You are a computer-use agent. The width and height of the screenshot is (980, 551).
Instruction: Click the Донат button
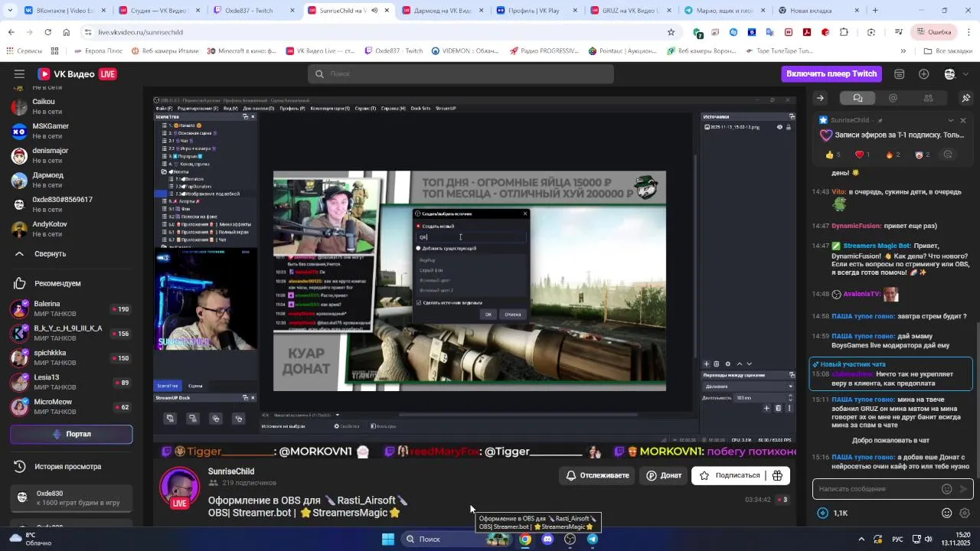click(x=664, y=475)
